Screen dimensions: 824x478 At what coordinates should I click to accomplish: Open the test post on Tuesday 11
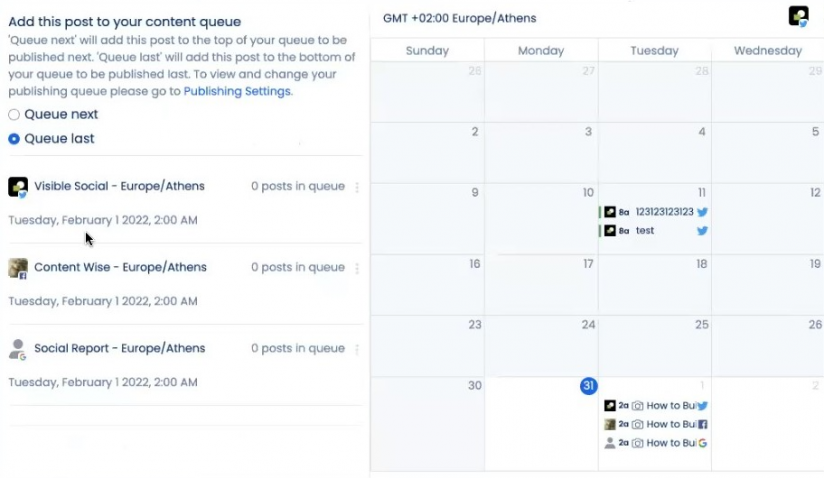coord(645,231)
